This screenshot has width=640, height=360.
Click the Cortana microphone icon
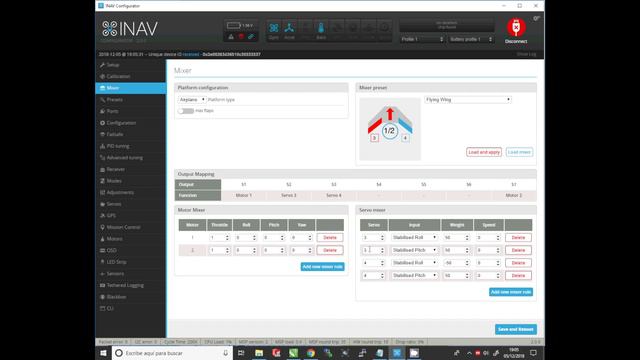pos(225,353)
